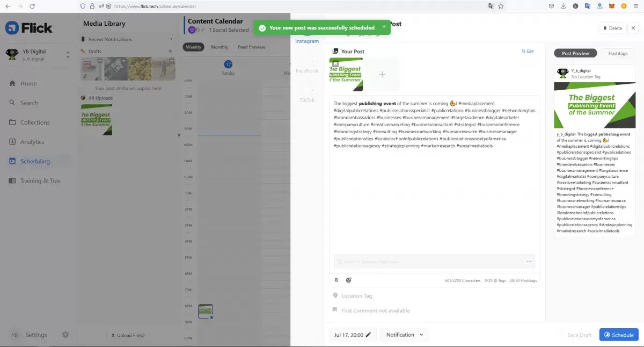Add TikTok as a platform
The width and height of the screenshot is (644, 347).
click(x=307, y=96)
